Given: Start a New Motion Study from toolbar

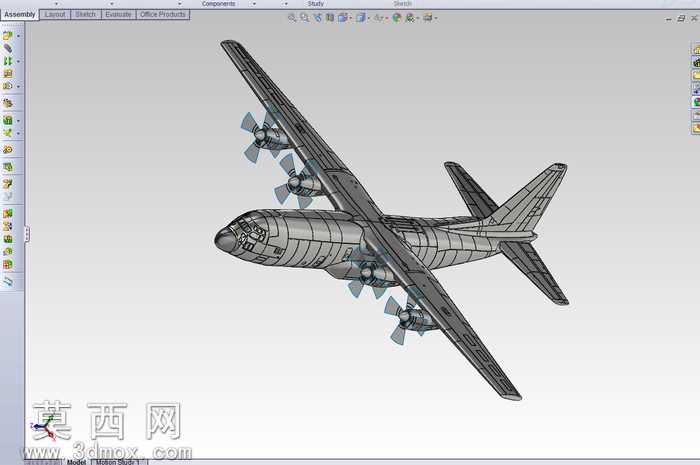Looking at the screenshot, I should tap(8, 150).
